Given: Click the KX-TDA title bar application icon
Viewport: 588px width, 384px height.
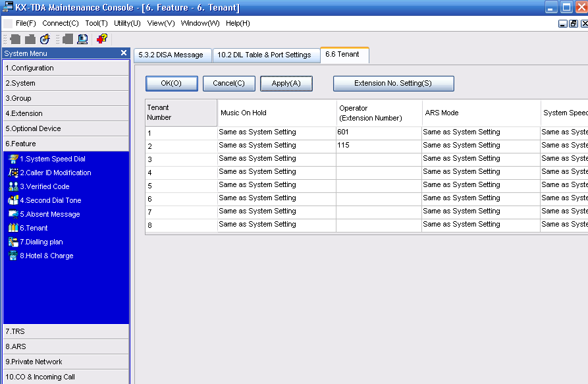Looking at the screenshot, I should click(7, 7).
